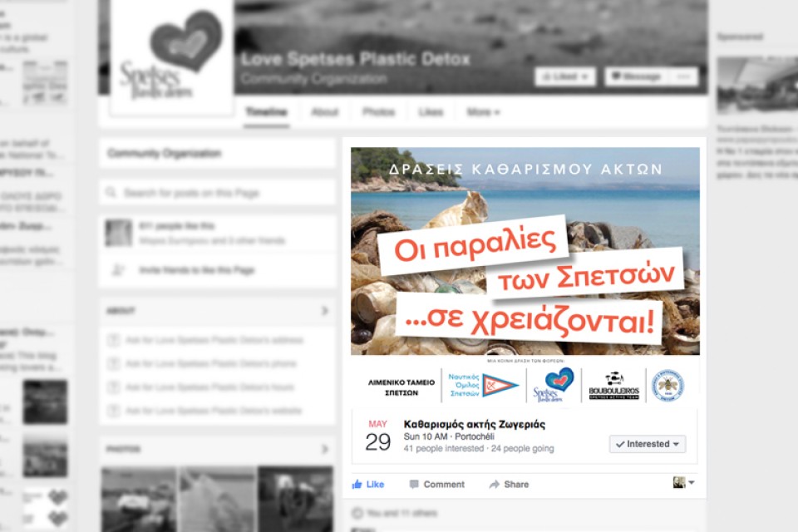
Task: Click 'Ask for Love Spetses Plastic Detox's website'
Action: coord(214,411)
